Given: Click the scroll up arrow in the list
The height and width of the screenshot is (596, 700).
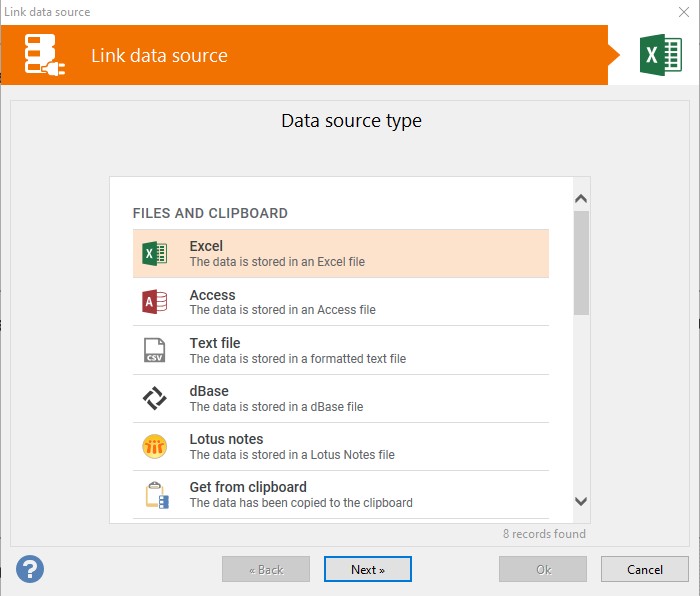Looking at the screenshot, I should coord(581,199).
